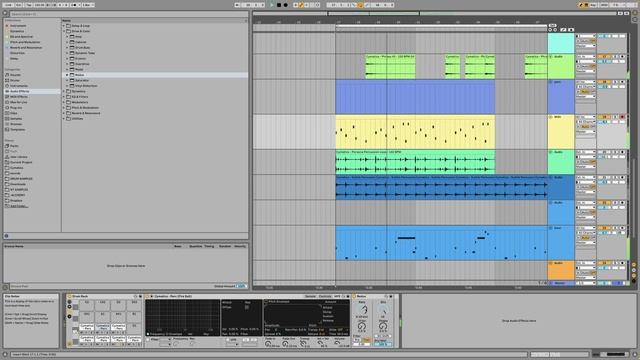Toggle the orange Audio track activator
640x360 pixels.
click(x=604, y=263)
